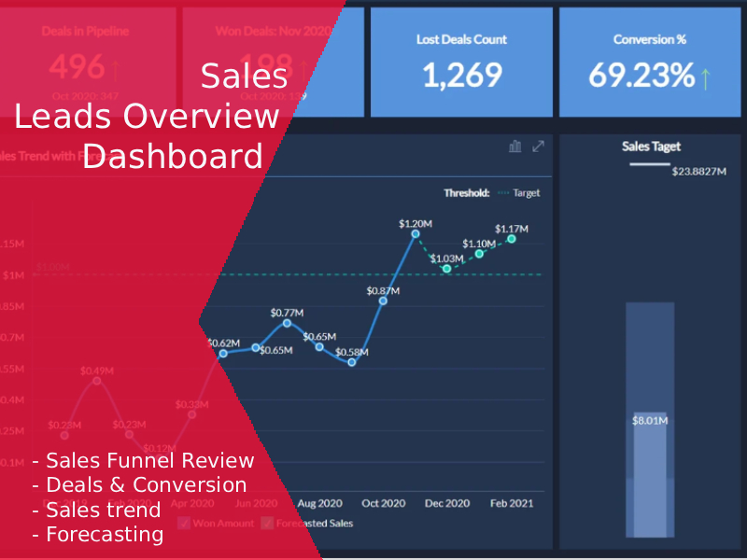Select the Conversion % card
This screenshot has height=560, width=747.
648,62
